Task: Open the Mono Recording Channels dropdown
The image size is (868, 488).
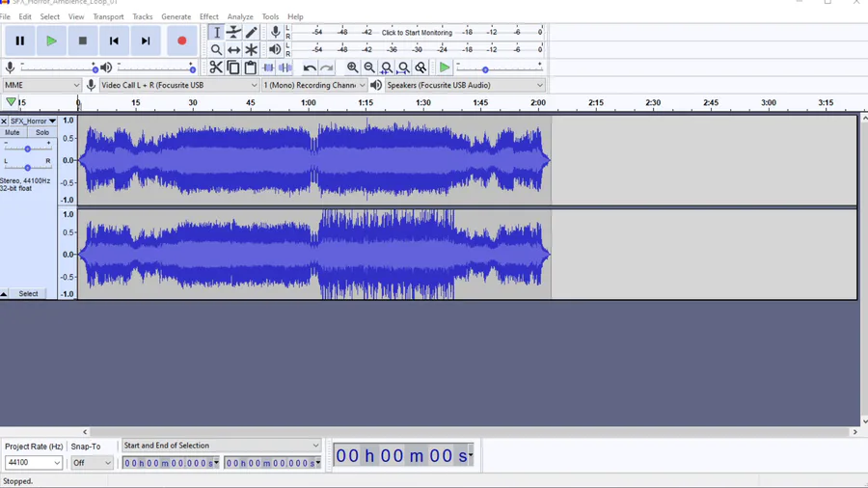Action: click(313, 85)
